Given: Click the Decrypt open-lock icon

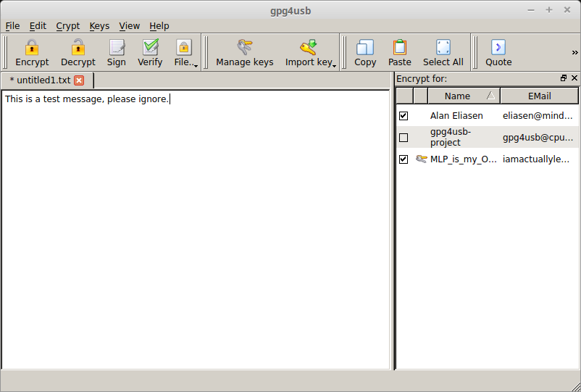Looking at the screenshot, I should tap(78, 47).
